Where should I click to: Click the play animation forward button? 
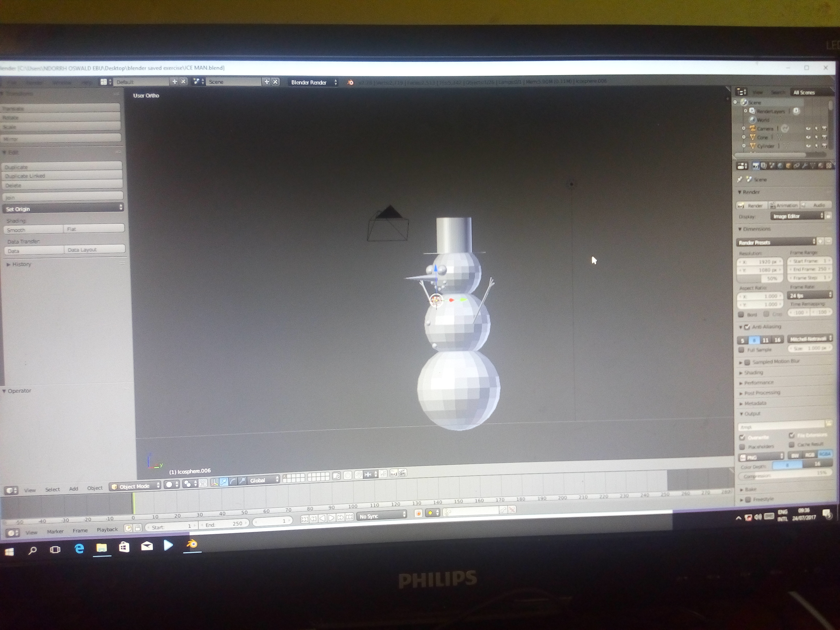coord(331,518)
